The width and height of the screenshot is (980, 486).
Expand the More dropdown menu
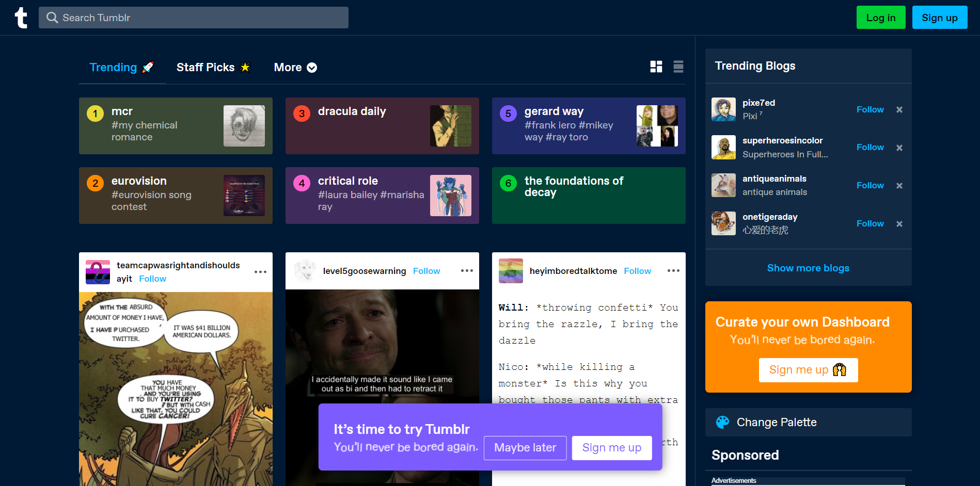point(295,68)
